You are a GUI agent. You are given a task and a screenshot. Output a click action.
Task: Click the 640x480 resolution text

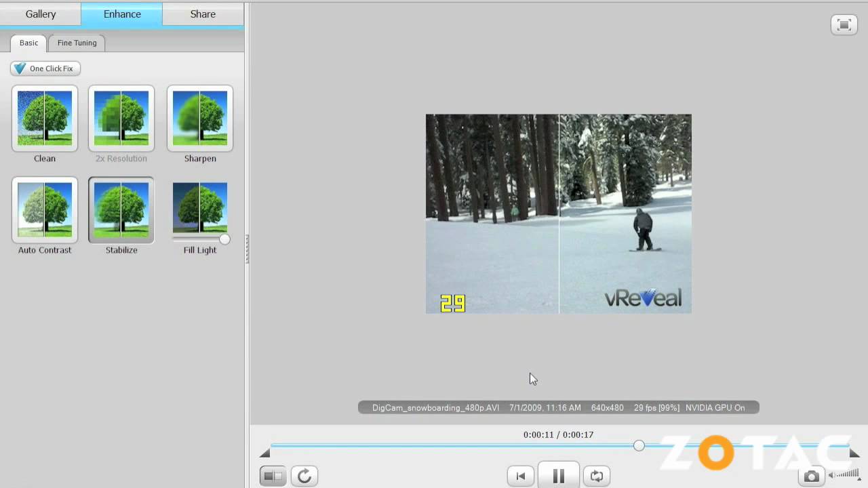(607, 408)
